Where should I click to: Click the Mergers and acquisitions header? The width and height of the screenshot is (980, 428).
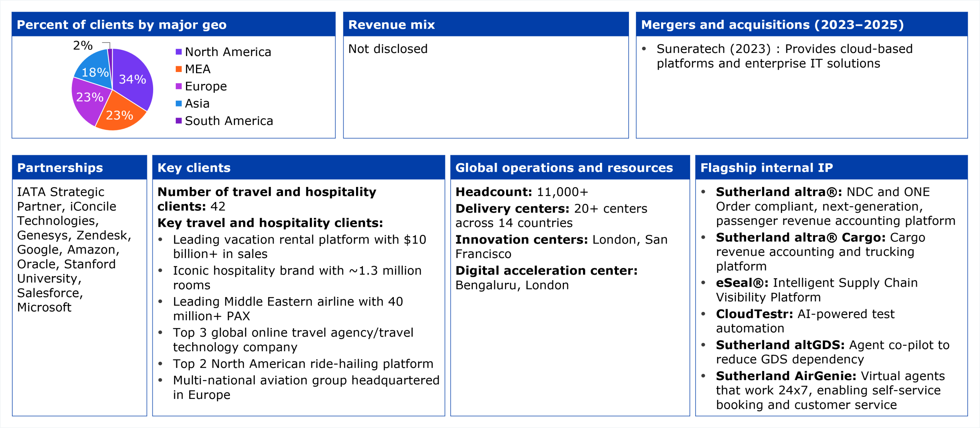coord(772,25)
